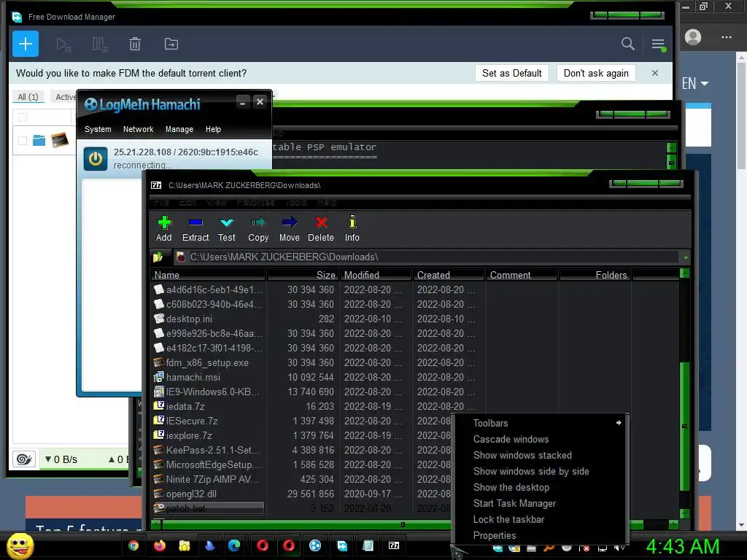Select KeePass-2.51.1-Set... file in 7-Zip
The height and width of the screenshot is (560, 747).
point(213,450)
